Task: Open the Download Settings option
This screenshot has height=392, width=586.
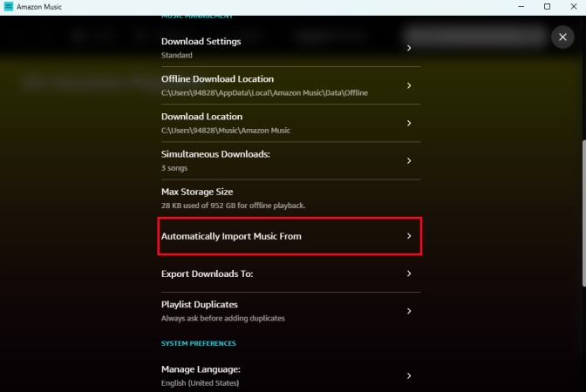Action: coord(290,48)
